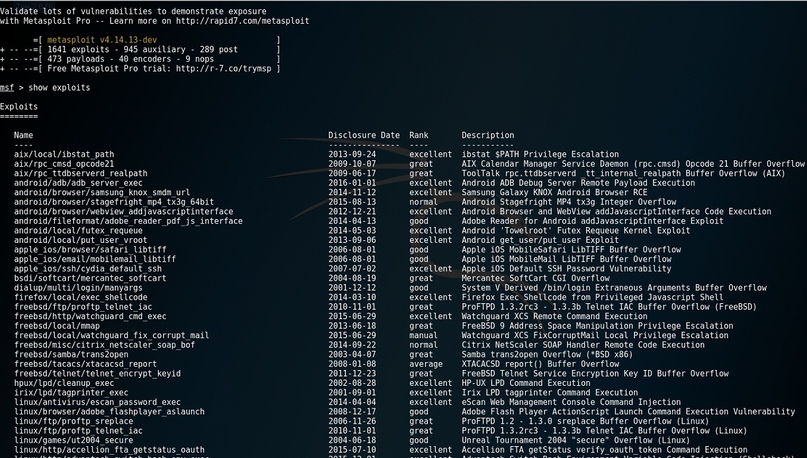Click the msf prompt text
The width and height of the screenshot is (807, 458).
pos(7,88)
